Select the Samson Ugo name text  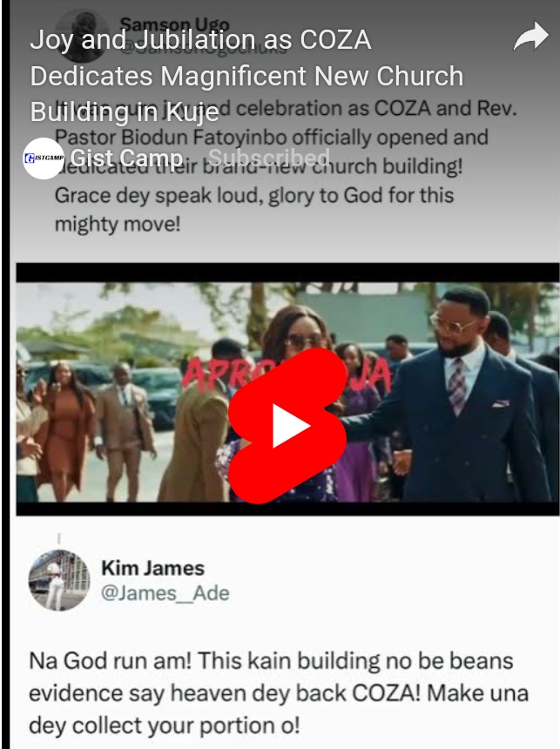[x=174, y=23]
